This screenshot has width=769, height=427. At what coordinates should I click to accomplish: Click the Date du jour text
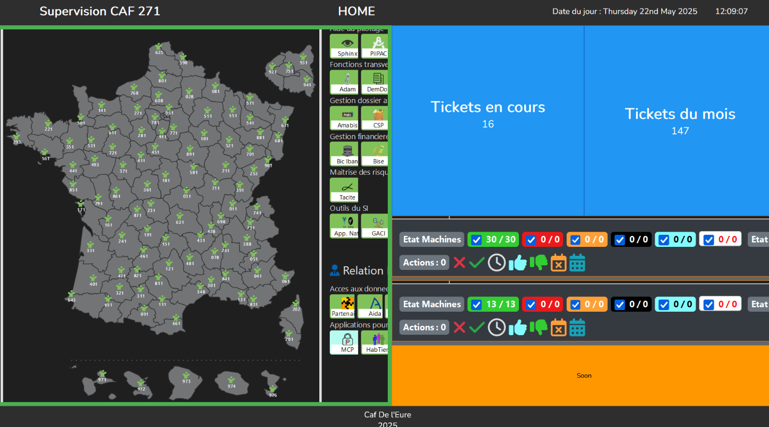click(624, 11)
